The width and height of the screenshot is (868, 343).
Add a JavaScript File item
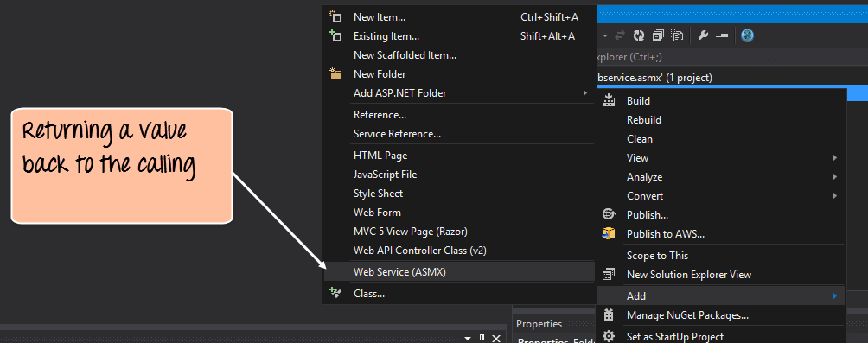[459, 175]
